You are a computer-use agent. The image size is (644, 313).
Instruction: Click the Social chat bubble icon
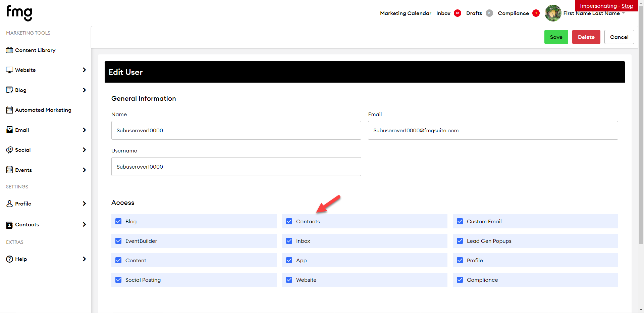[10, 150]
